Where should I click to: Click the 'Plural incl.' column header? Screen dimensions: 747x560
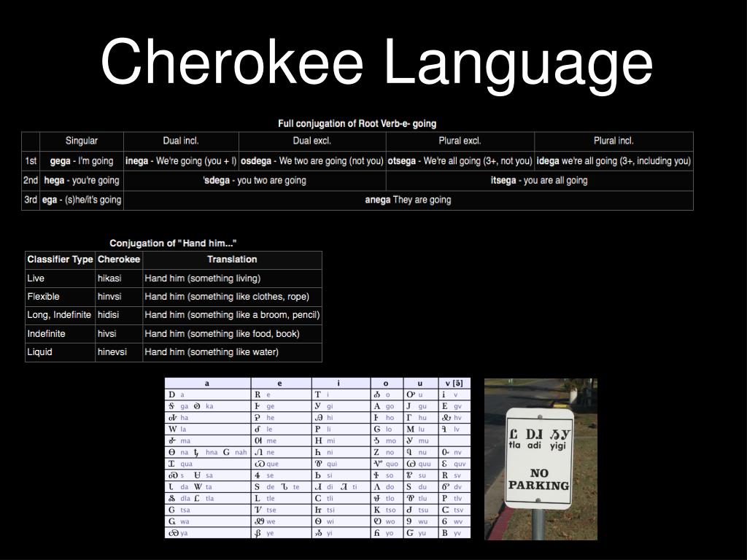(x=614, y=141)
